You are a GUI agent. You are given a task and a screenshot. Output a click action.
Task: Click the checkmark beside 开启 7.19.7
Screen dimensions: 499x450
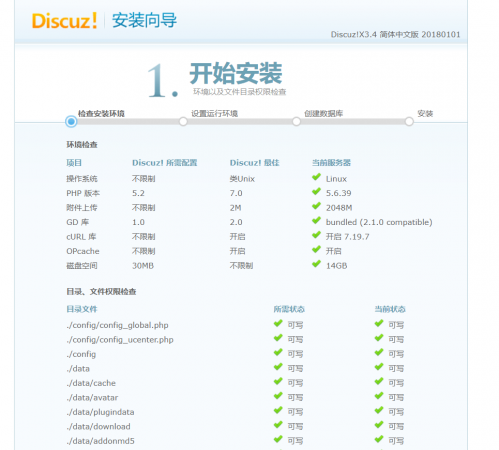(316, 235)
